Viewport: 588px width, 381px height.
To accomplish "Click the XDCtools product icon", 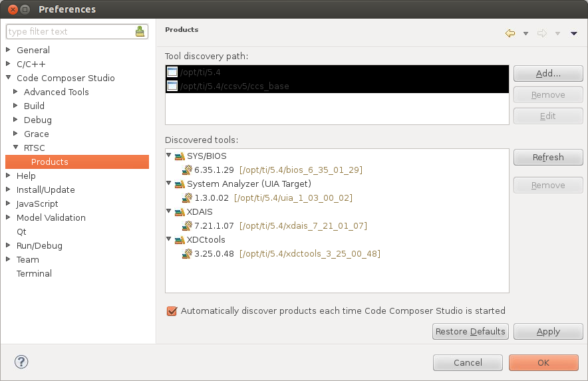I will coord(180,240).
